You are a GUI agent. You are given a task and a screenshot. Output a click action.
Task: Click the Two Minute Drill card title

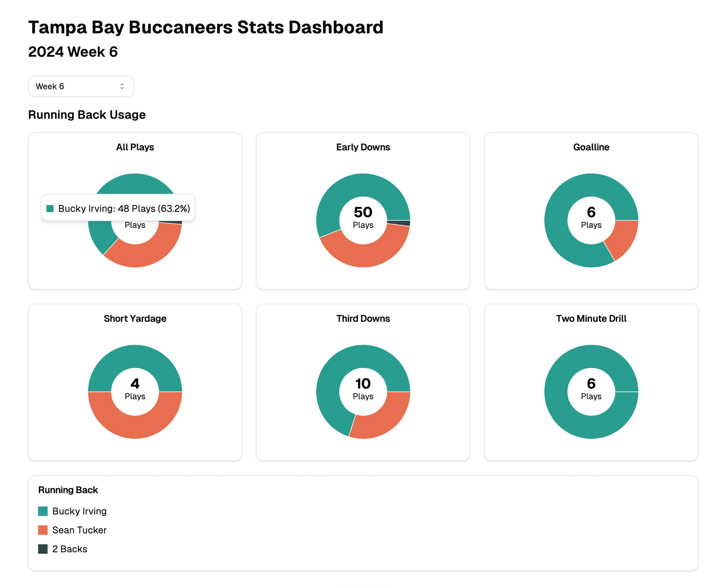tap(591, 319)
